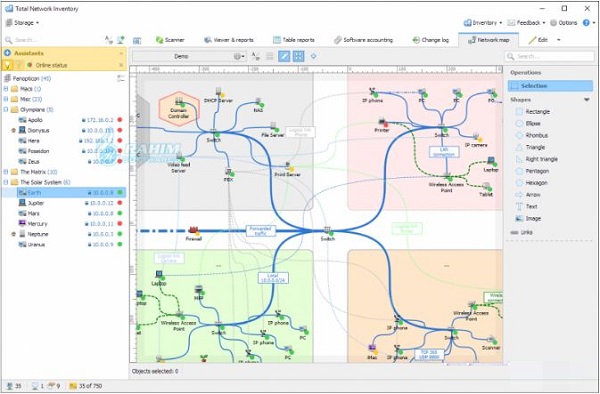
Task: Select the Apollo device
Action: (71, 120)
